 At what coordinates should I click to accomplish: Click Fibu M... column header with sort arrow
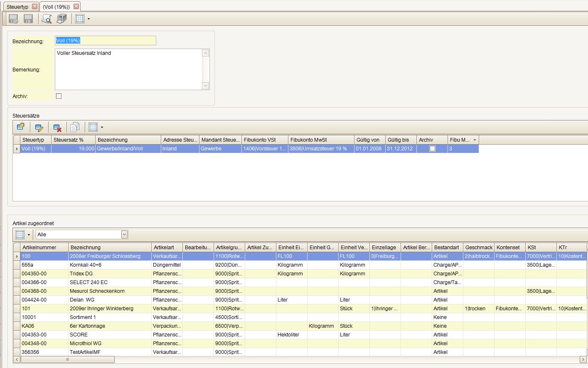463,140
